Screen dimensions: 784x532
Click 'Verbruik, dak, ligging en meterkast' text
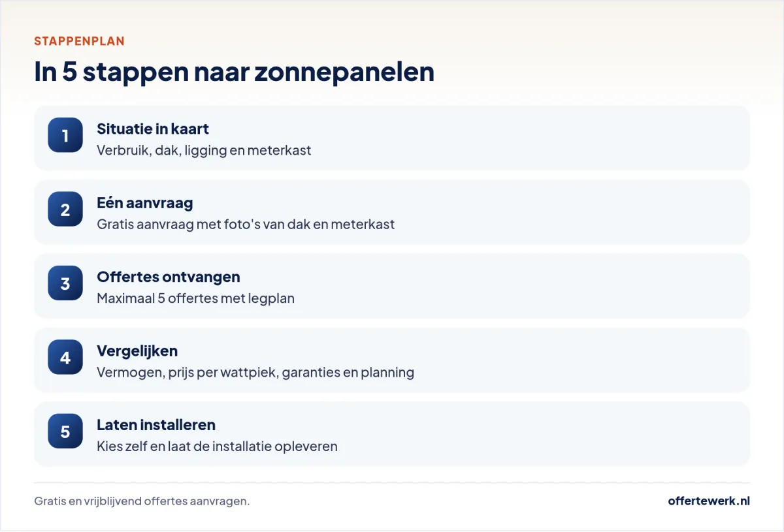tap(204, 150)
